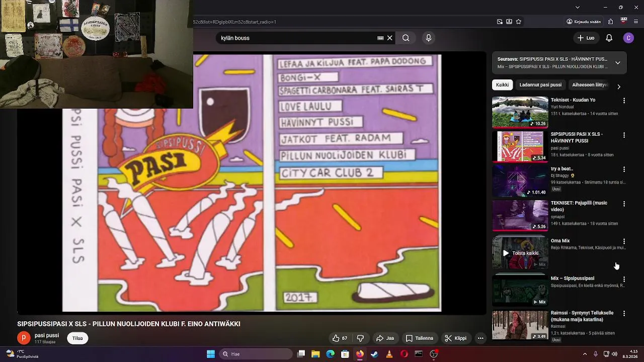Click the install app address bar icon
This screenshot has width=644, height=362.
(509, 22)
